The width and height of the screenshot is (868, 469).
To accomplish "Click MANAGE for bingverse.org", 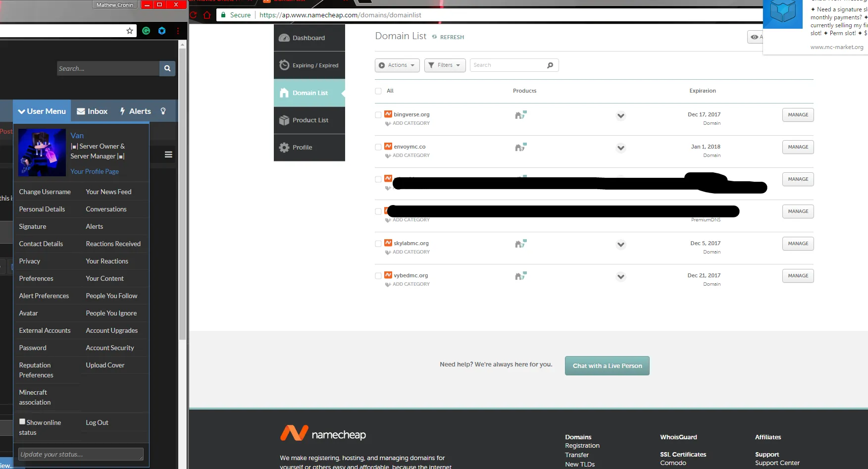I will 798,115.
